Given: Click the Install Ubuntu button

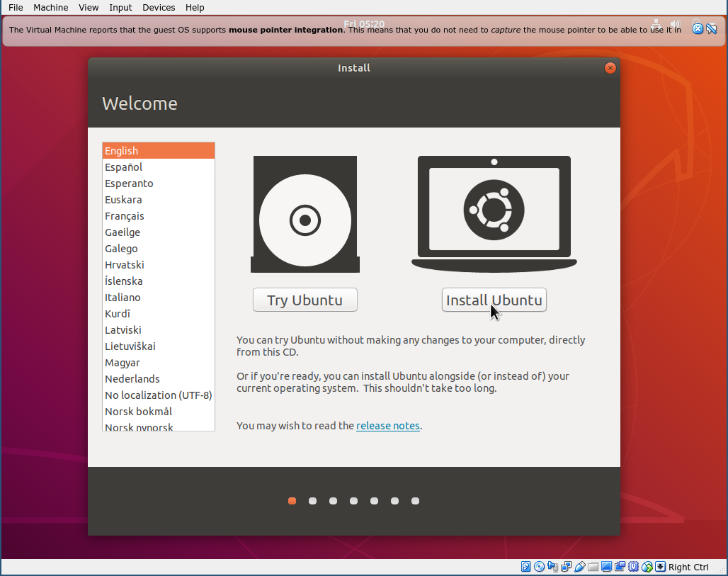Looking at the screenshot, I should (x=494, y=300).
